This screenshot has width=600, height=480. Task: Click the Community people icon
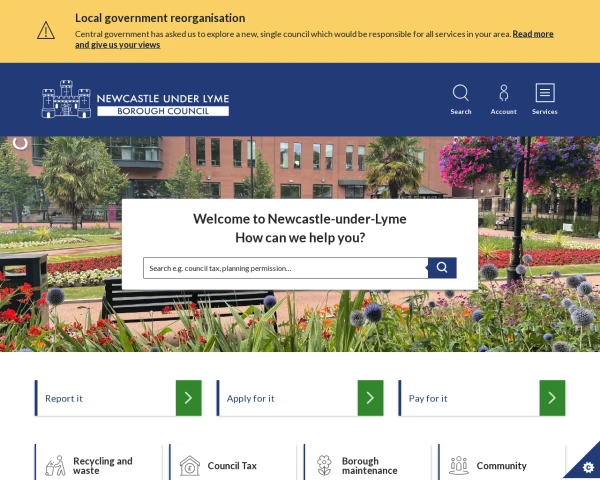coord(459,465)
